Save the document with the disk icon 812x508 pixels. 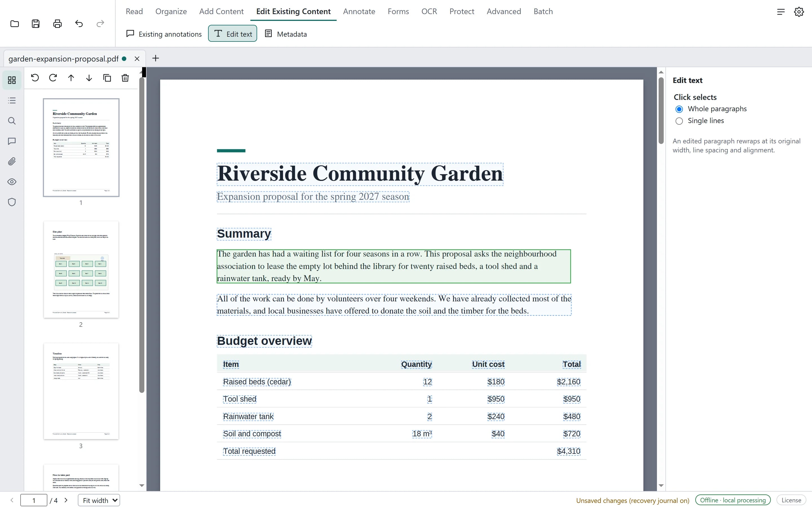[x=36, y=24]
